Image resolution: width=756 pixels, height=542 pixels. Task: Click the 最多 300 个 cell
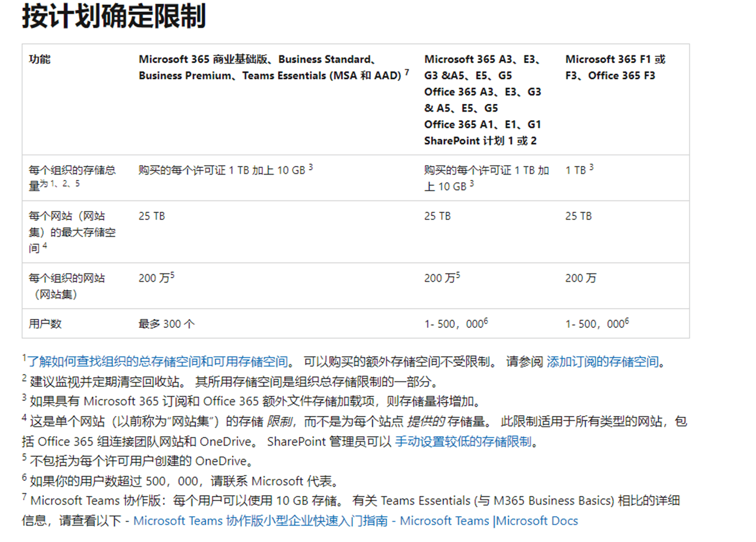pyautogui.click(x=167, y=324)
